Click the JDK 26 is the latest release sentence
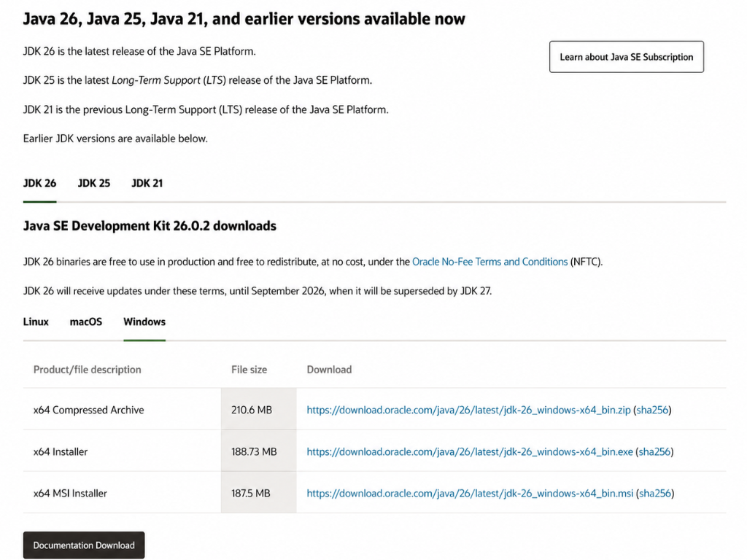 point(139,52)
